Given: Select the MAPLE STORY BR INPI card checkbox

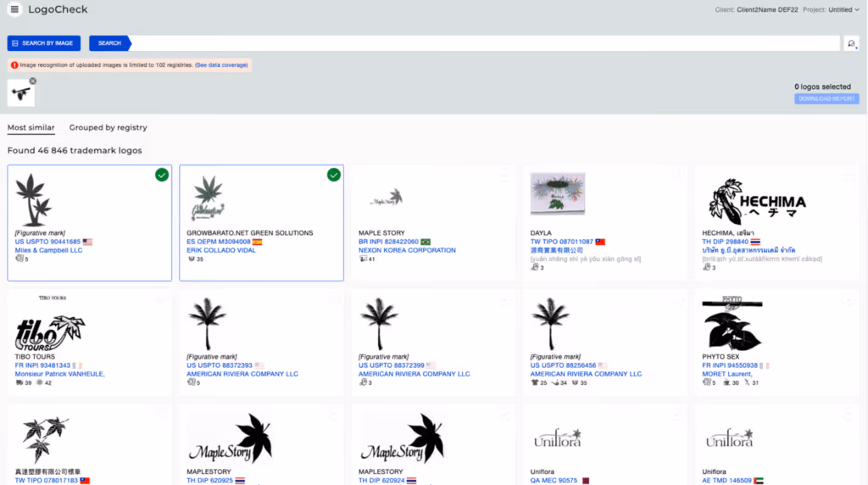Looking at the screenshot, I should point(505,175).
